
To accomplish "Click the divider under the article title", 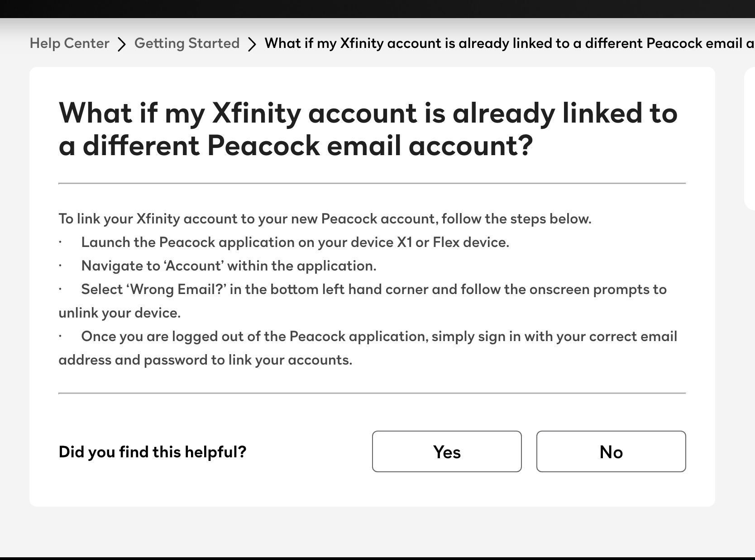I will tap(373, 183).
